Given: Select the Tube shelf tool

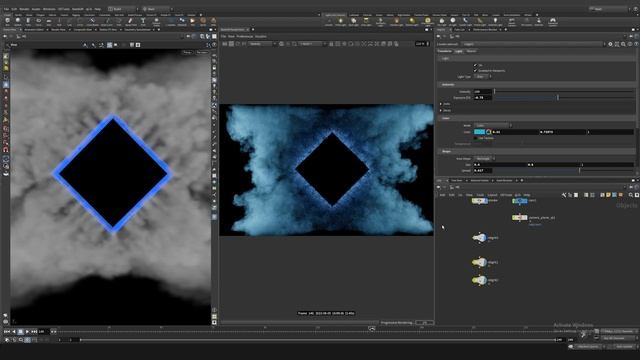Looking at the screenshot, I should pyautogui.click(x=28, y=21).
